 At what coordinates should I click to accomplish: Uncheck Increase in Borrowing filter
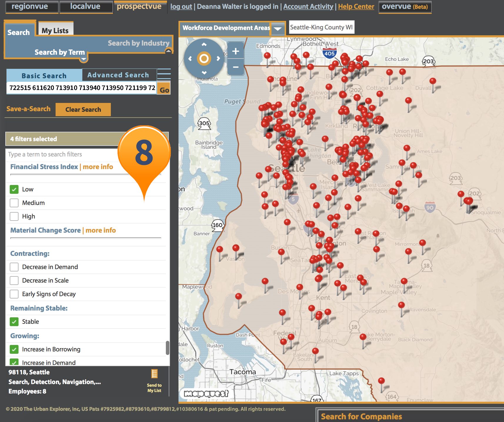tap(14, 349)
